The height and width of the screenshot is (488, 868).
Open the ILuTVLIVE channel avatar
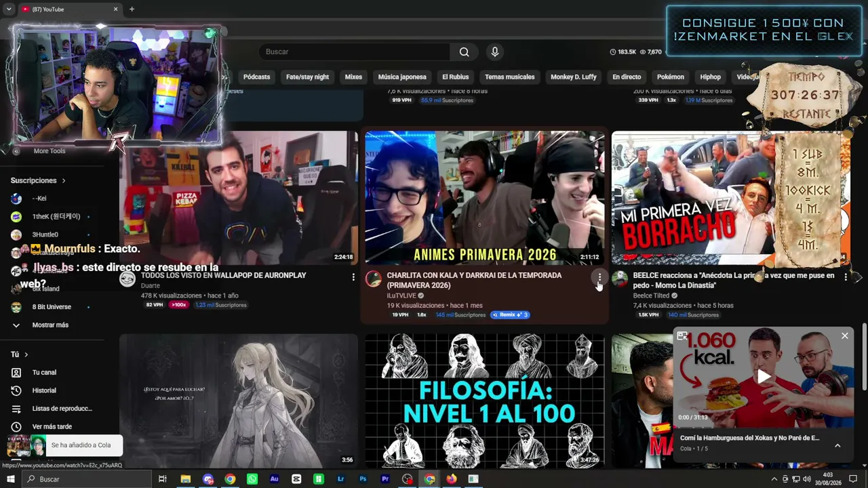[374, 279]
